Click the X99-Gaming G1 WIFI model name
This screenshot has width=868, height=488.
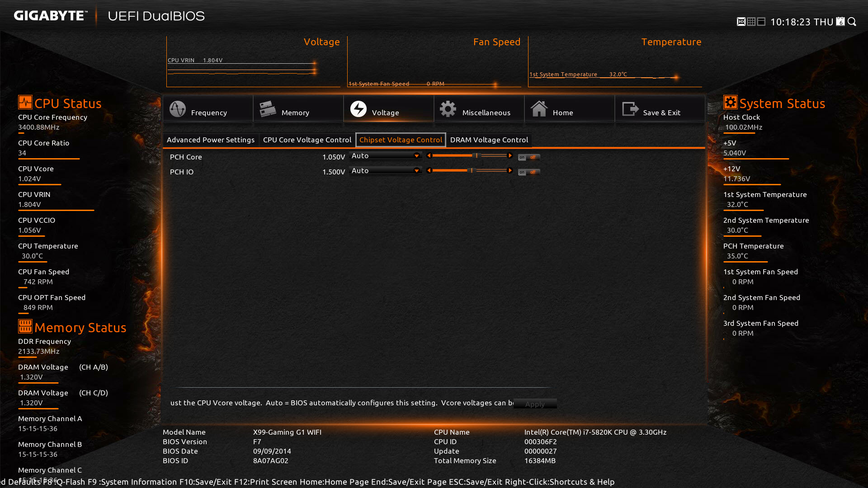coord(287,432)
